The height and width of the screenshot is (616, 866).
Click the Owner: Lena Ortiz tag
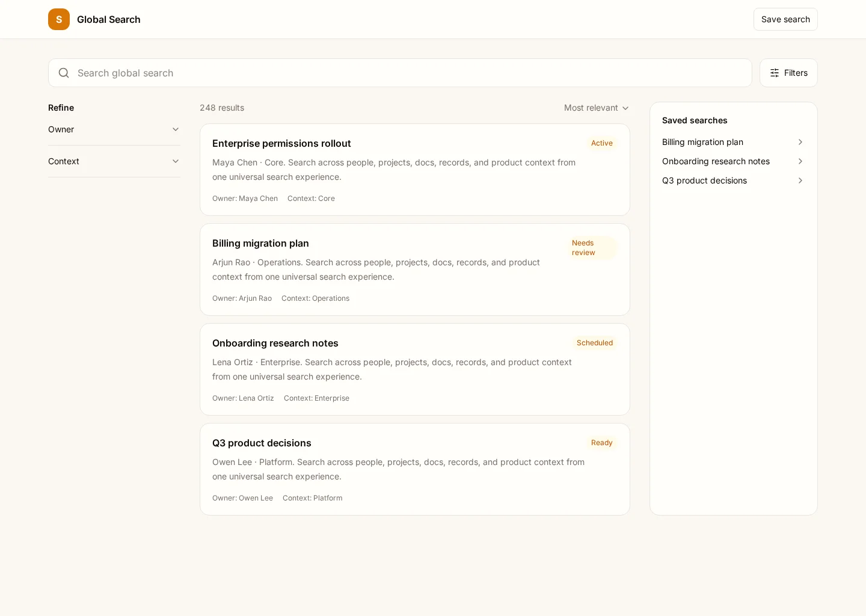[x=243, y=398]
